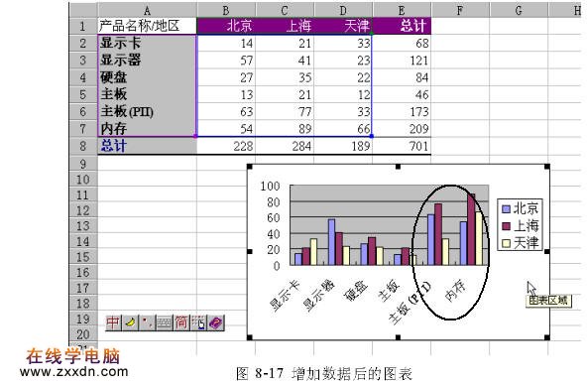Select the 内存 row label cell
This screenshot has width=588, height=384.
pos(147,129)
